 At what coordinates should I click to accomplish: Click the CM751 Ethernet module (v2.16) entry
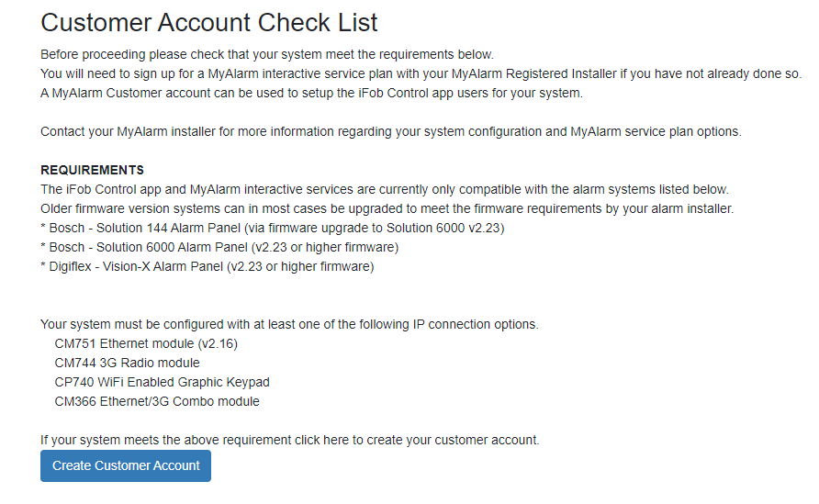[146, 343]
